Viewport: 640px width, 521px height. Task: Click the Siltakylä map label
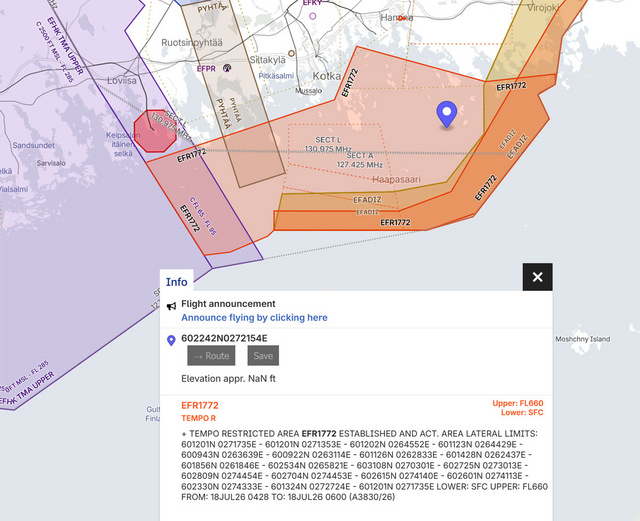click(268, 60)
